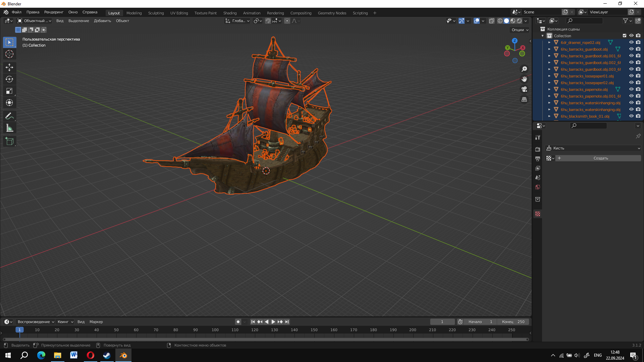Select the Scale tool
This screenshot has height=362, width=644.
9,91
